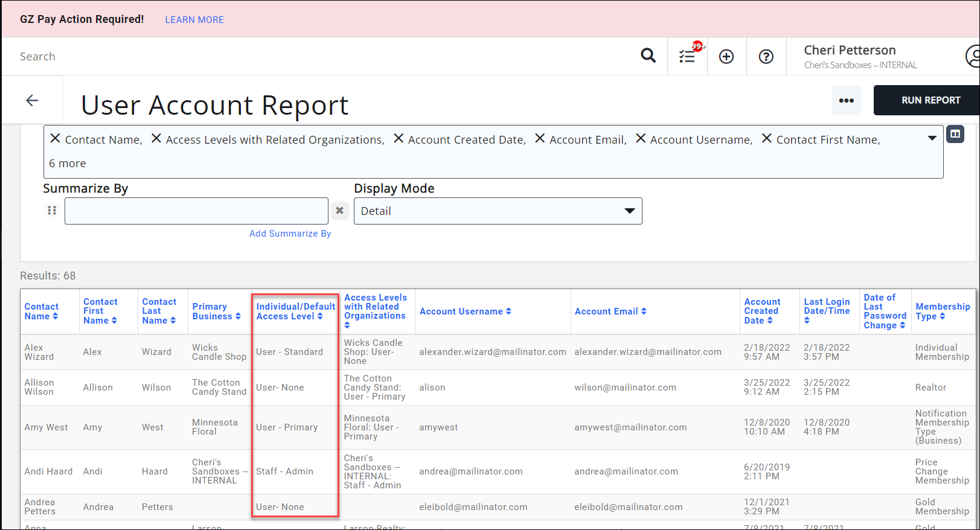Expand the fields to display dropdown arrow
The image size is (980, 530).
coord(932,139)
